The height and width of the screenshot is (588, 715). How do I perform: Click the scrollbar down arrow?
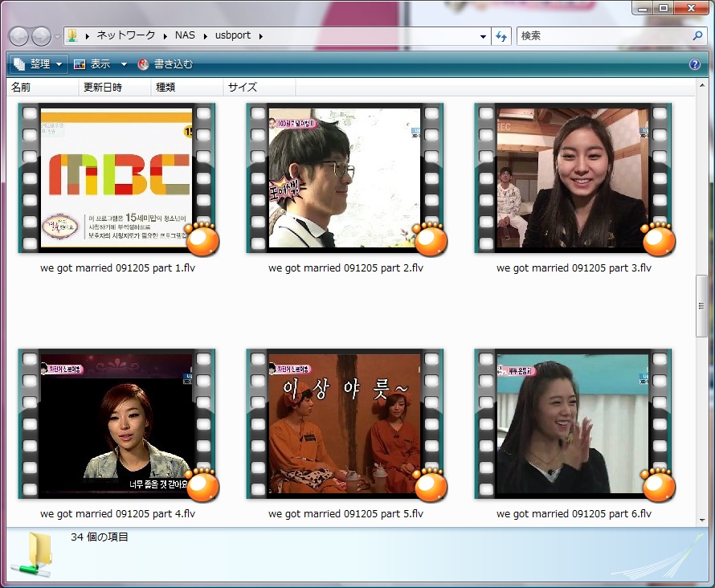(x=702, y=520)
